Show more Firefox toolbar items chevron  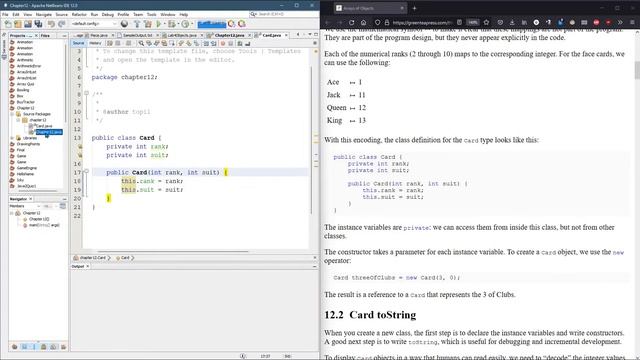[620, 22]
